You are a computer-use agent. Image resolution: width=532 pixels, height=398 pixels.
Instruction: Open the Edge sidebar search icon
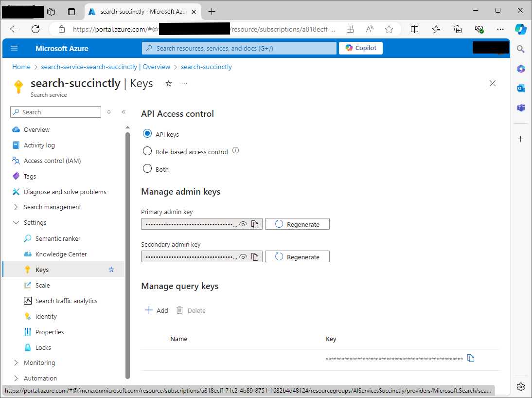(x=520, y=49)
